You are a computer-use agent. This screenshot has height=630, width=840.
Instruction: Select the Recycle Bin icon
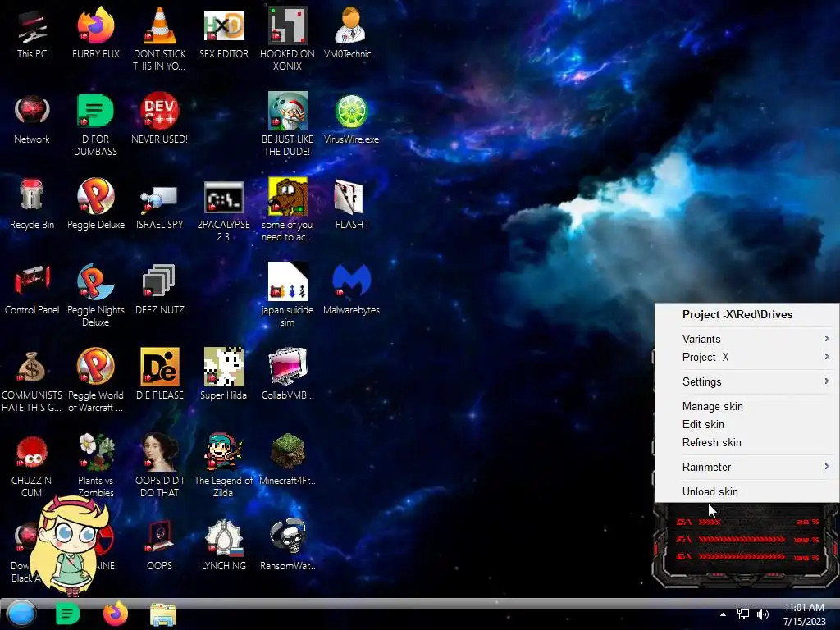tap(32, 204)
